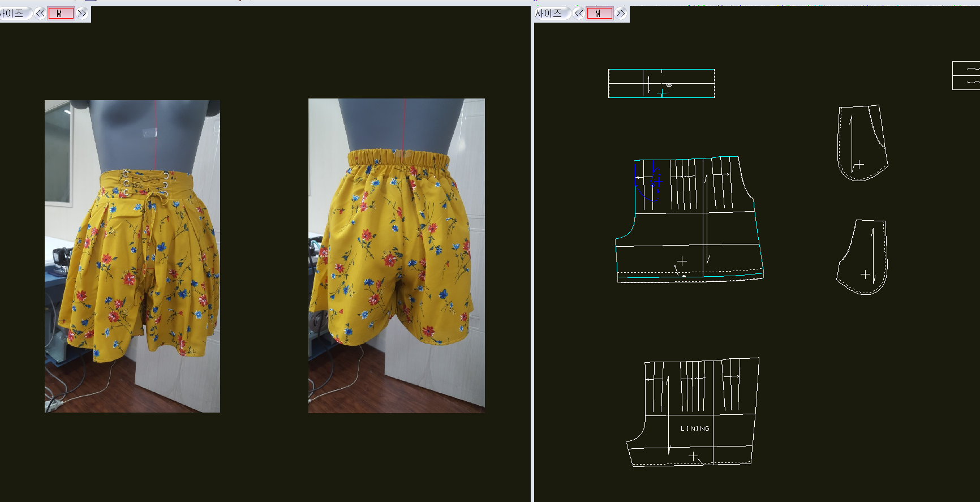Select the M size field in left pane

click(x=61, y=14)
